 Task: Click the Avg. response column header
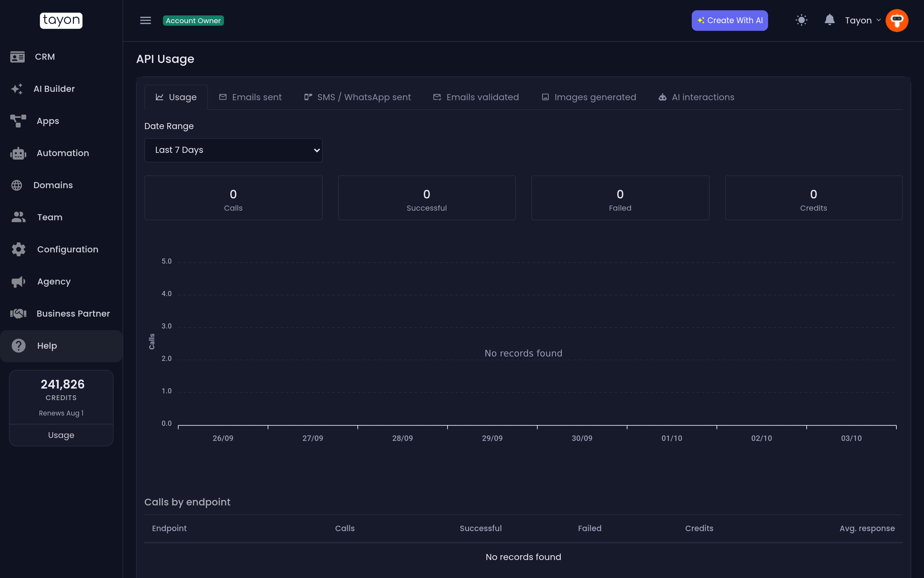pyautogui.click(x=867, y=528)
